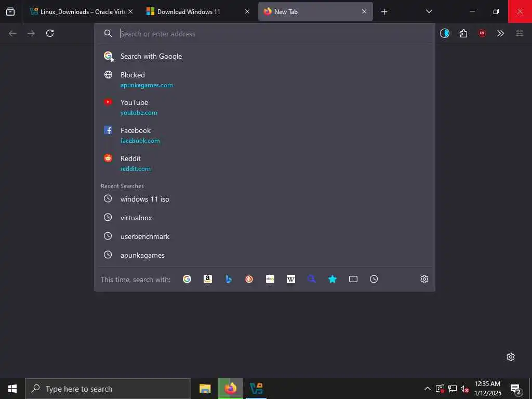Viewport: 532px width, 399px height.
Task: Open the Extensions puzzle piece menu
Action: (463, 33)
